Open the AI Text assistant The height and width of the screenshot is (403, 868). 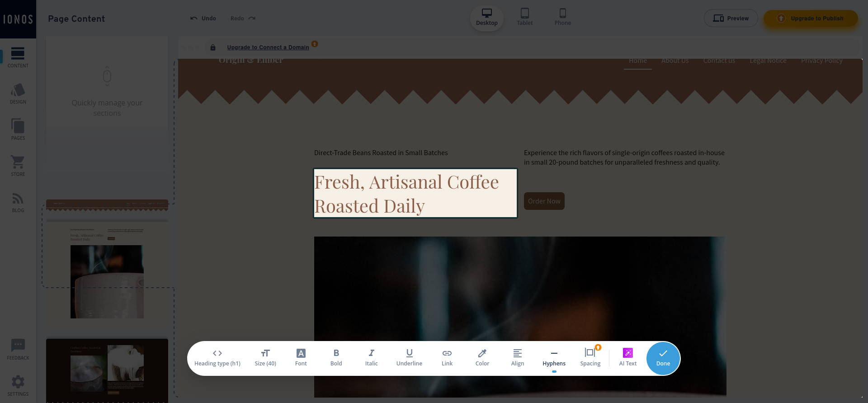pos(627,358)
